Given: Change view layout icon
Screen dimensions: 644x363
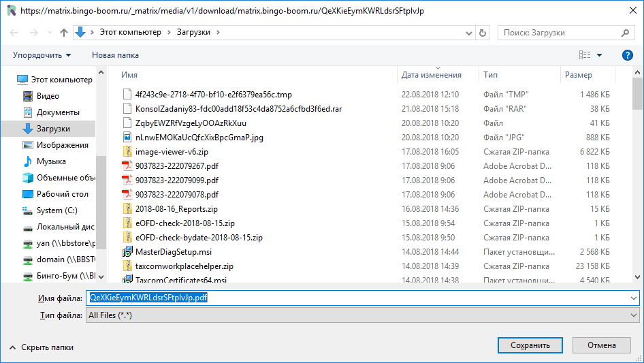Looking at the screenshot, I should pos(585,54).
